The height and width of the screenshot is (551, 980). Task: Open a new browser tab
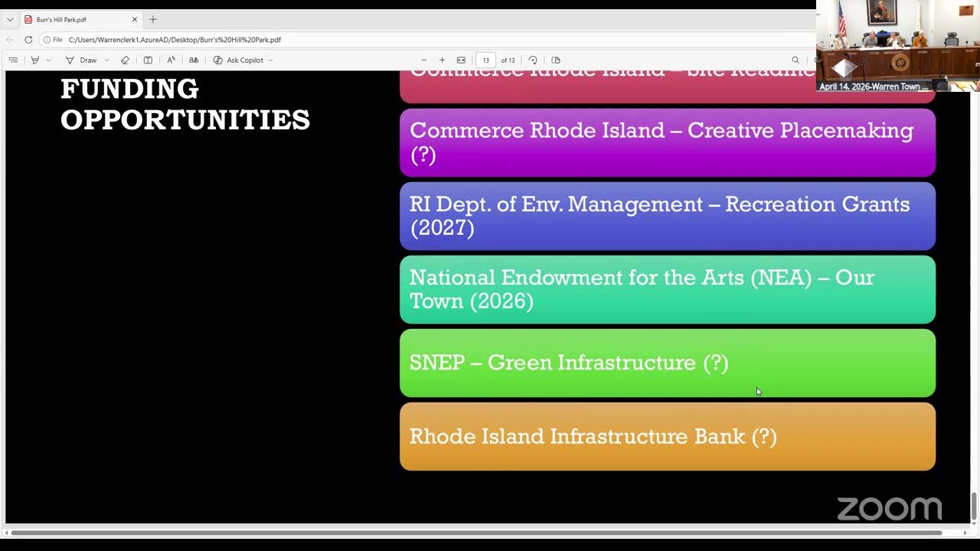[153, 19]
